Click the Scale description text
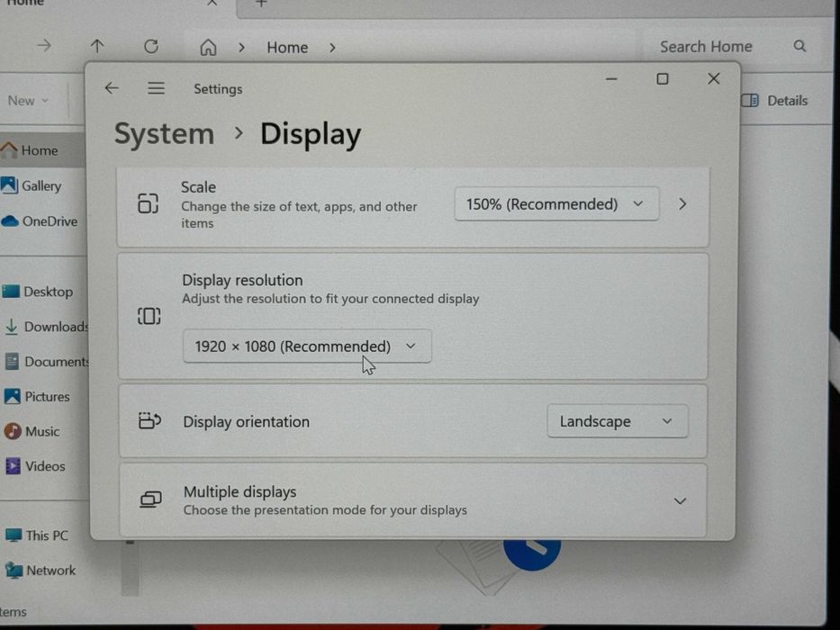Screen dimensions: 840x630 pyautogui.click(x=299, y=214)
